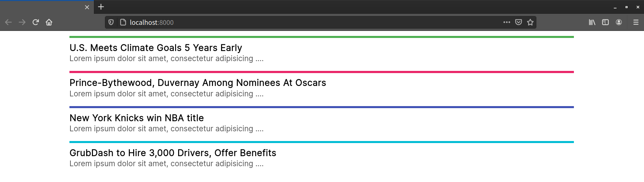
Task: Open a new tab
Action: tap(101, 7)
